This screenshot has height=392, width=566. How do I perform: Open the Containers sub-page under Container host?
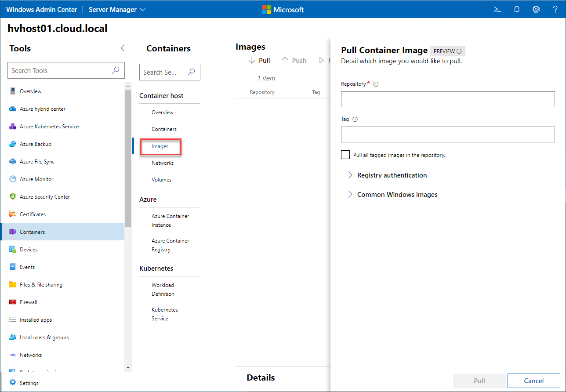(164, 129)
